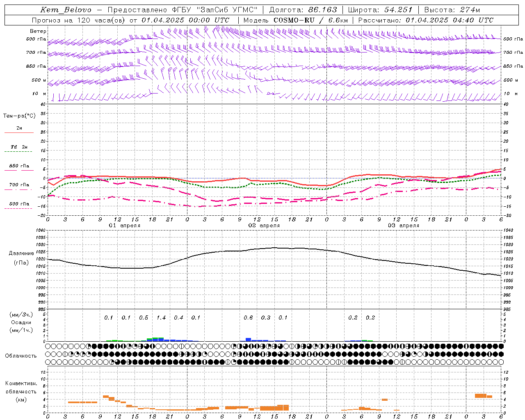Click the 0.5 precipitation amount value
The height and width of the screenshot is (420, 525).
144,318
